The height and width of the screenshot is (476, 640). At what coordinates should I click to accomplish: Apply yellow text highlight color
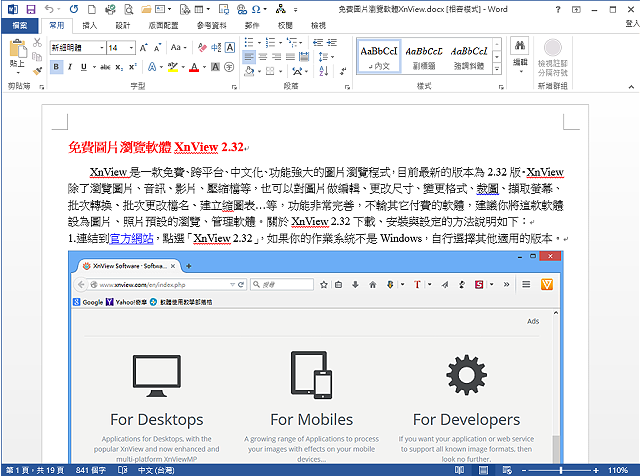pyautogui.click(x=173, y=67)
